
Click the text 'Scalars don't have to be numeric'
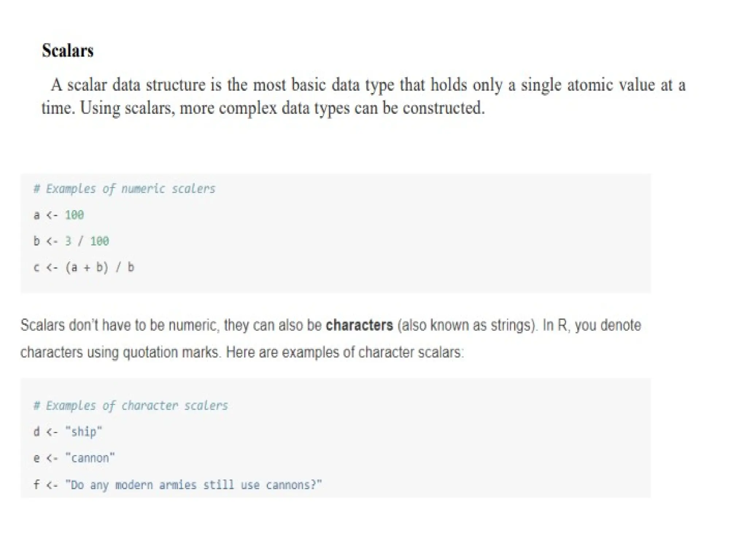coord(120,325)
